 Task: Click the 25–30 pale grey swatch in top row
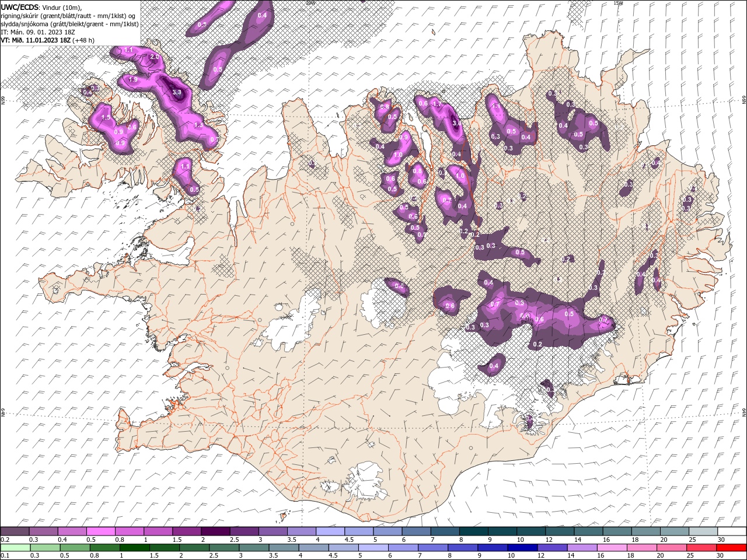703,531
